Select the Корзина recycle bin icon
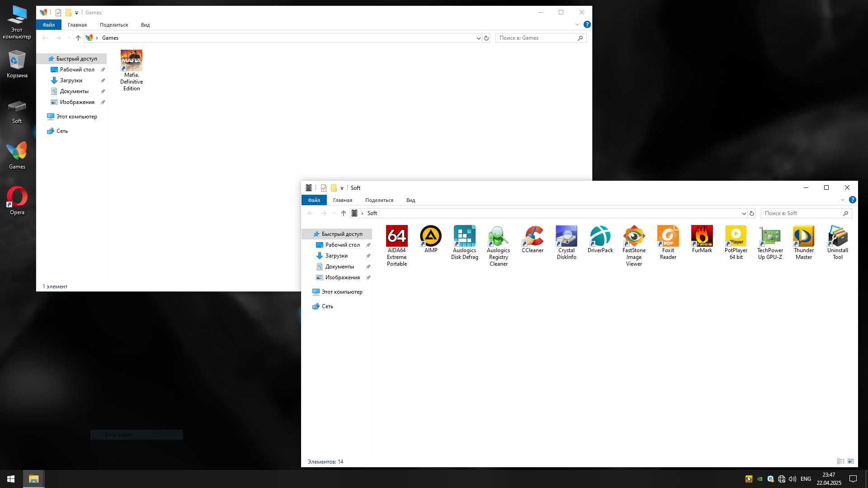The height and width of the screenshot is (488, 868). pos(17,64)
